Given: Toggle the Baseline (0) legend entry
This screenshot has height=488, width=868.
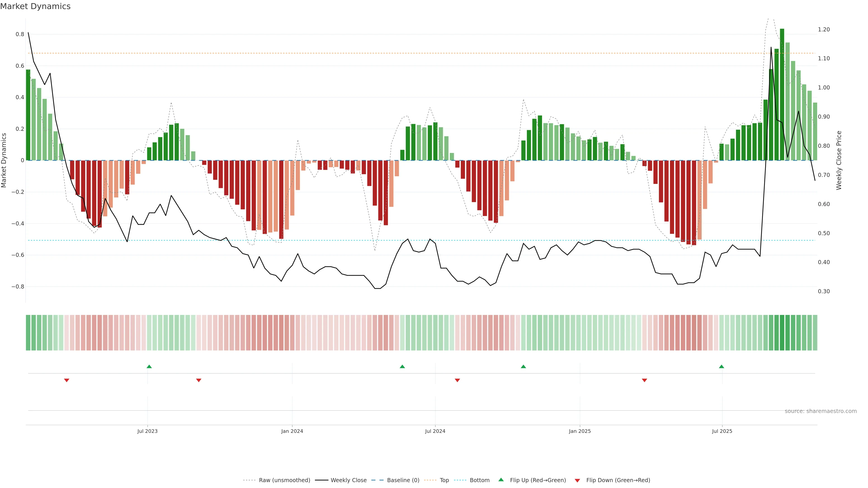Looking at the screenshot, I should click(x=403, y=480).
